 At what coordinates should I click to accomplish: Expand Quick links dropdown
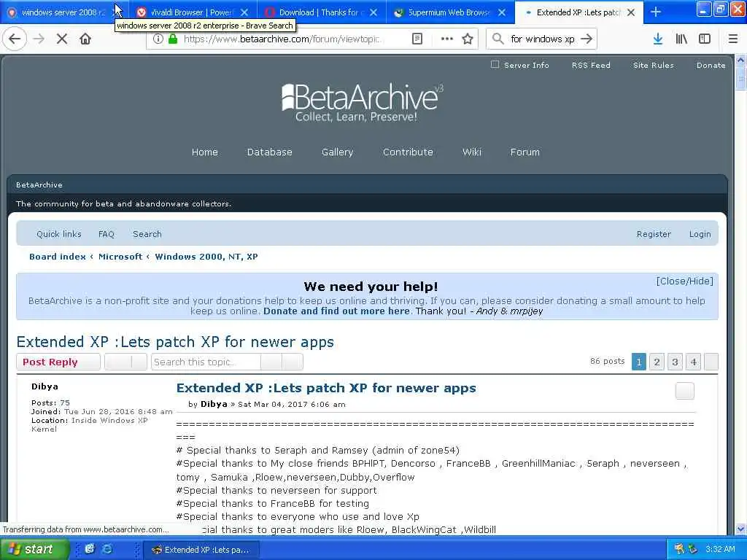coord(59,234)
